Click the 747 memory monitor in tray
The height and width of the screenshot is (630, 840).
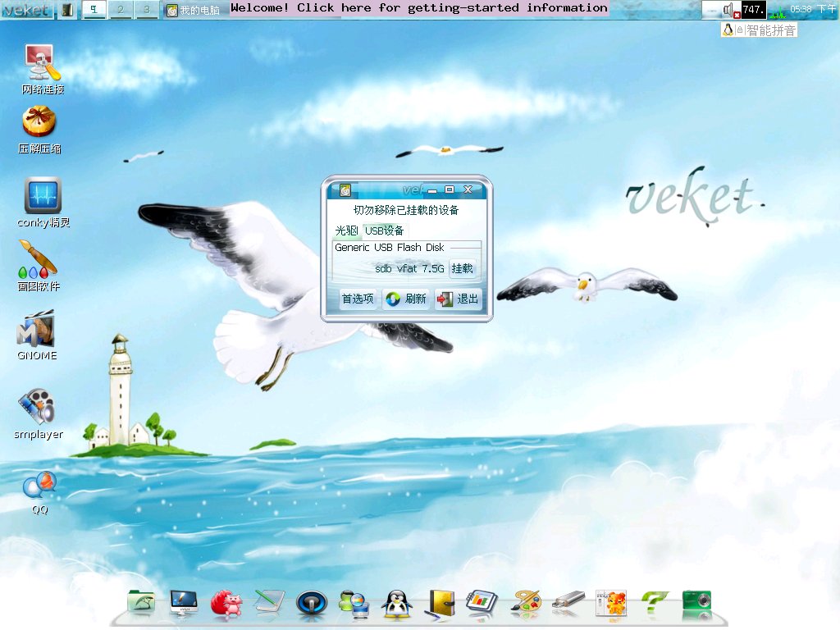(753, 10)
